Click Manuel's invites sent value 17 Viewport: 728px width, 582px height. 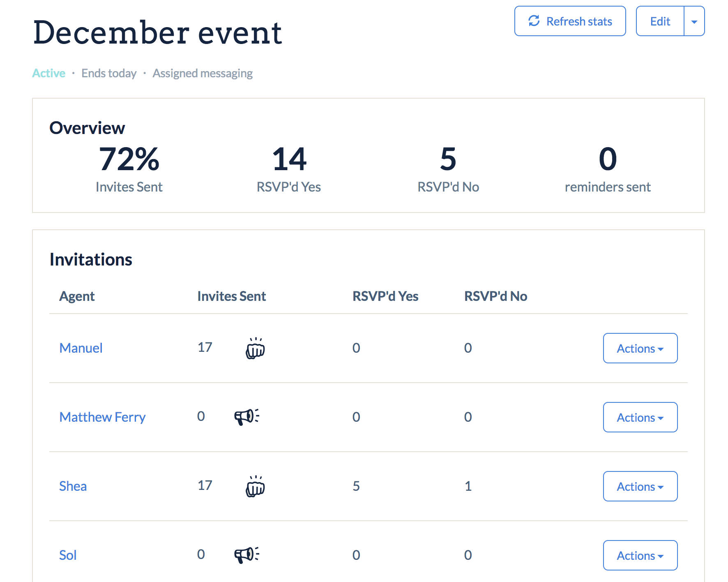[205, 347]
